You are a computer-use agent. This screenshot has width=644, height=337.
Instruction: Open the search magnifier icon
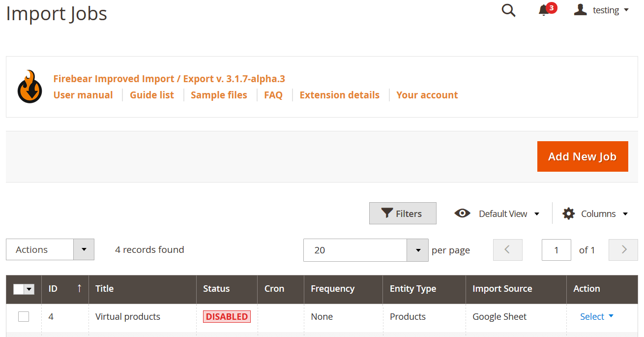pos(508,10)
